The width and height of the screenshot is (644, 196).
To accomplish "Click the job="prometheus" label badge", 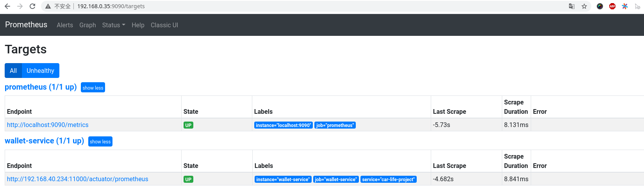I will (x=335, y=125).
